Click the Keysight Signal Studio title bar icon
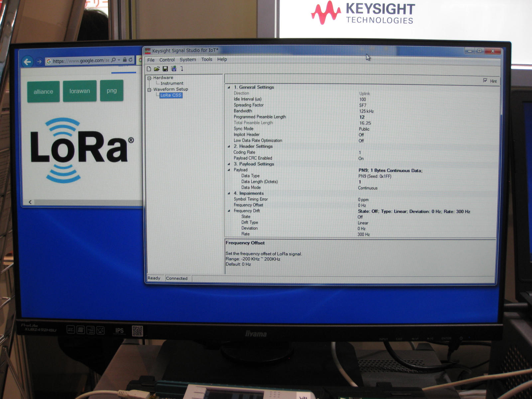 pos(148,51)
